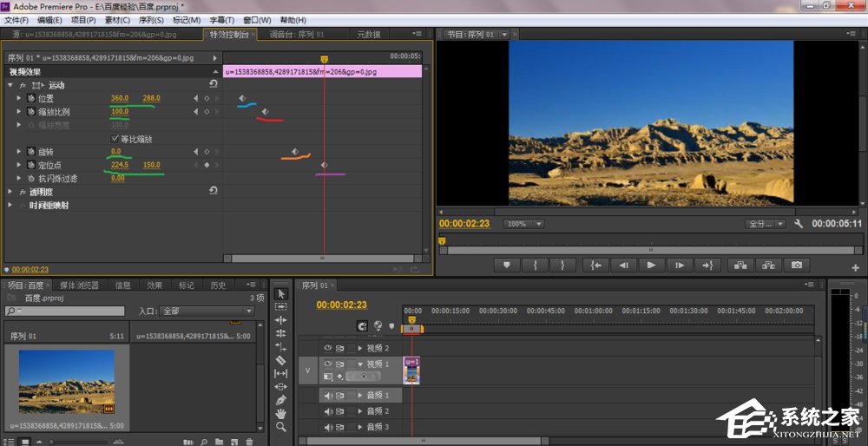Select the Zoom tool in the toolbox
868x446 pixels.
(280, 427)
